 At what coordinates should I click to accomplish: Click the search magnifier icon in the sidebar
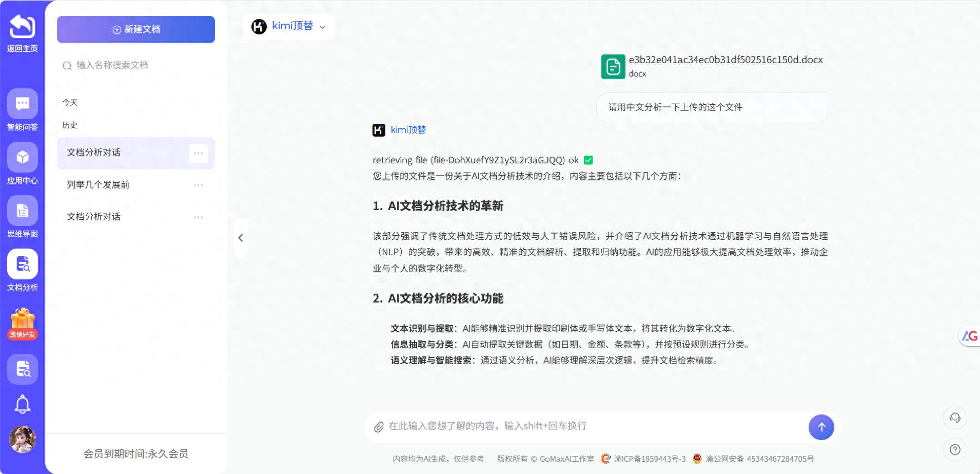tap(67, 66)
